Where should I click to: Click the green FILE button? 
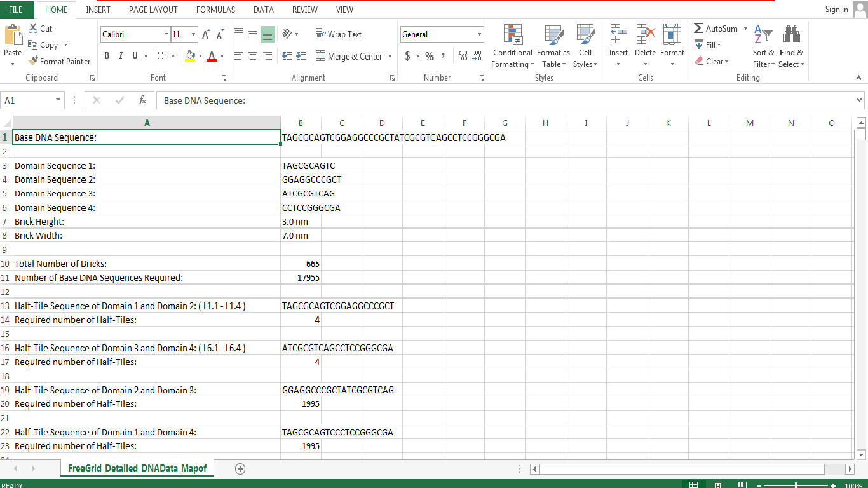tap(16, 10)
